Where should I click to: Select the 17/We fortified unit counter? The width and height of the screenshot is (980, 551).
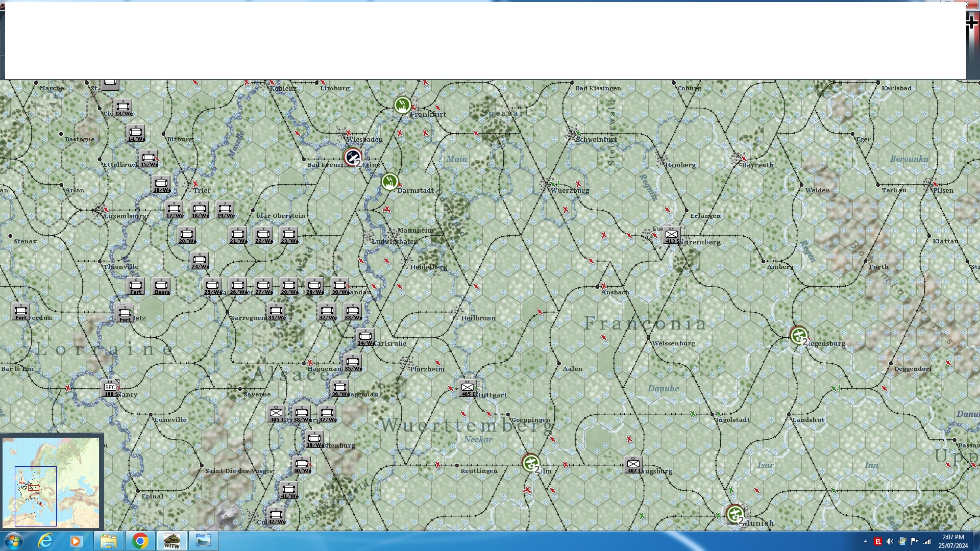(x=174, y=209)
